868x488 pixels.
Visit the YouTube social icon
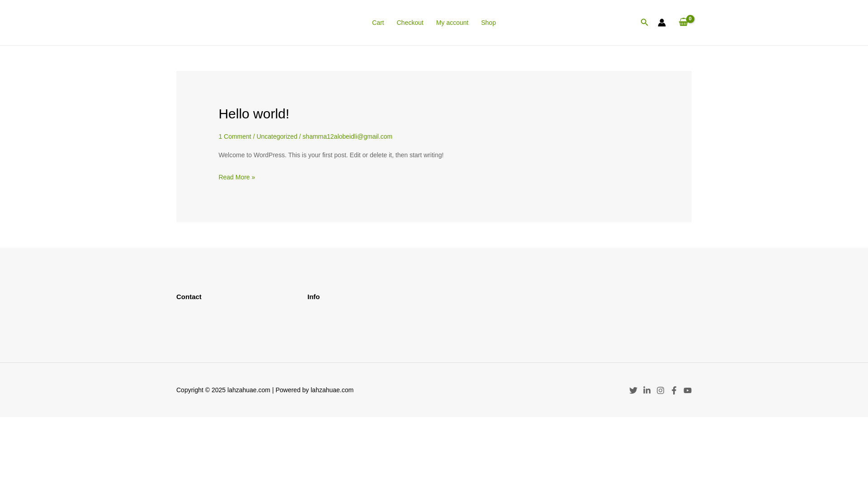[688, 390]
